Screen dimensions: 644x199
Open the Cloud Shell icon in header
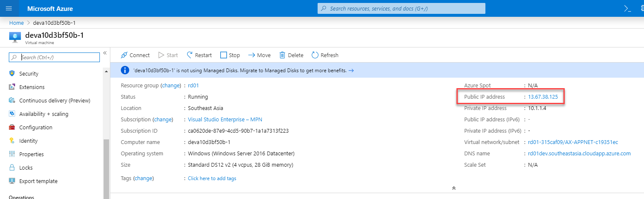(628, 8)
